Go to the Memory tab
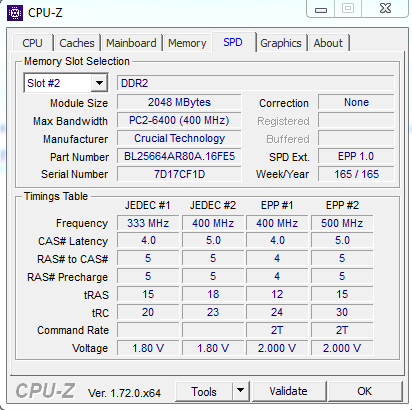 (187, 43)
